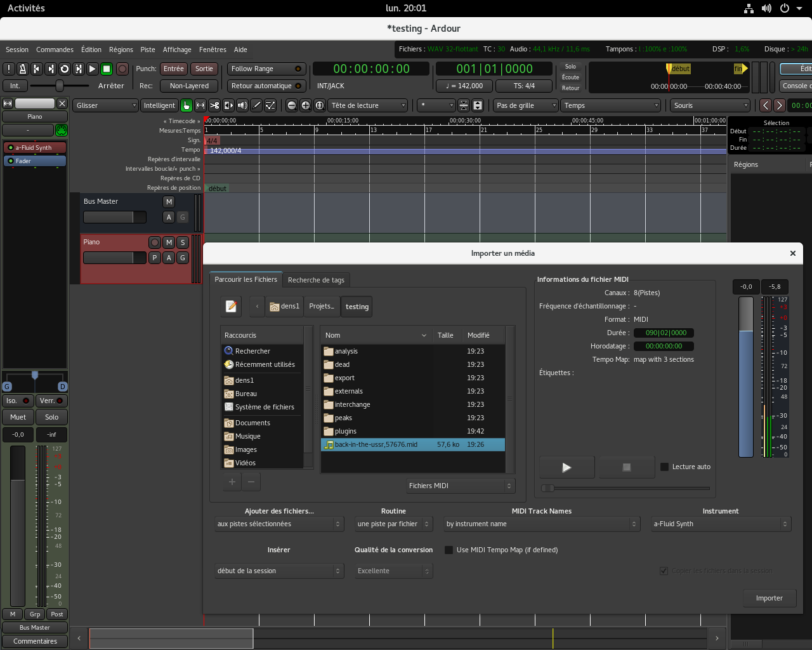The width and height of the screenshot is (812, 650).
Task: Play the MIDI file preview
Action: [566, 467]
